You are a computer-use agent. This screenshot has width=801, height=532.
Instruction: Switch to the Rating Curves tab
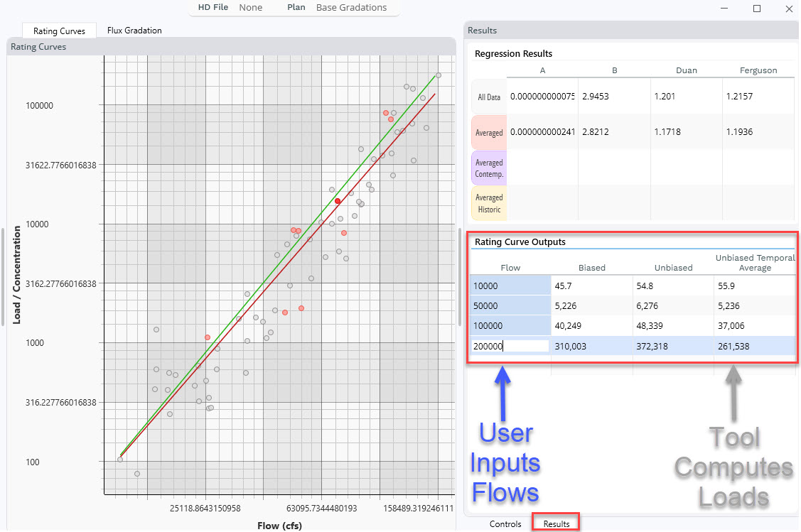[59, 31]
